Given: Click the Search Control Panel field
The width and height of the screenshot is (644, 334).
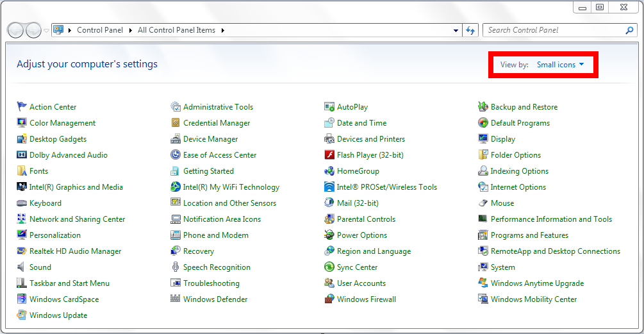Looking at the screenshot, I should pos(560,30).
